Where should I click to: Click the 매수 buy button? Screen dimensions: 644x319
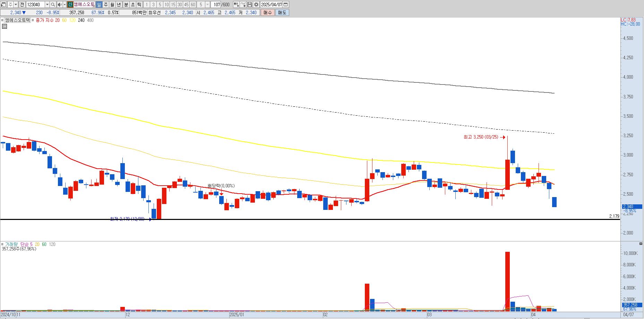pos(268,12)
